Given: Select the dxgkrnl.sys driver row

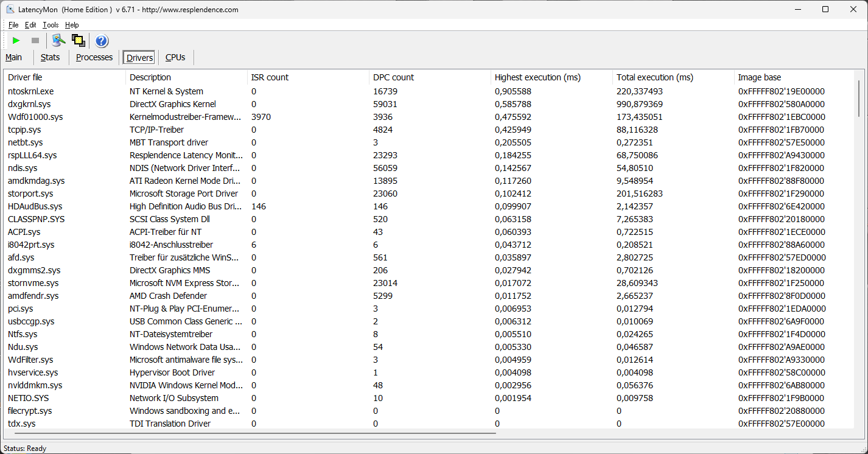Looking at the screenshot, I should point(29,104).
